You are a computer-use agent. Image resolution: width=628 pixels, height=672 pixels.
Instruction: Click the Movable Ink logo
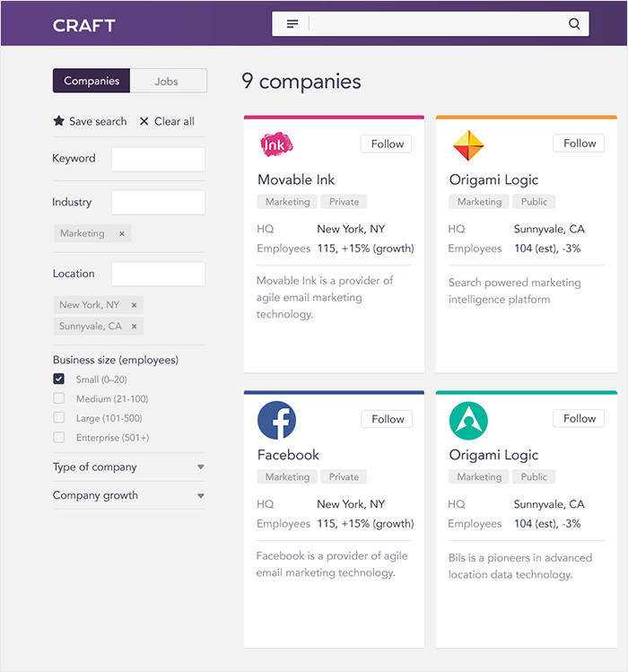coord(276,144)
